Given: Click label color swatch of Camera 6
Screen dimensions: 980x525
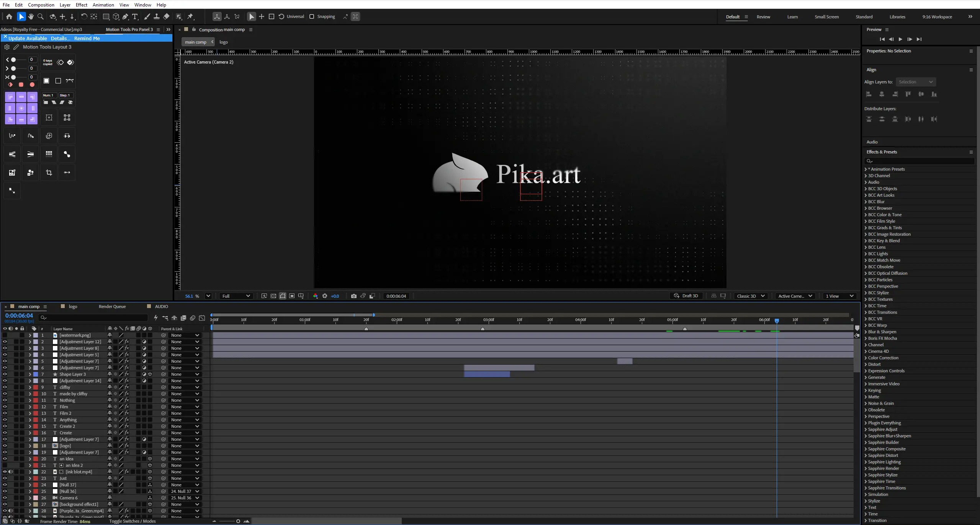Looking at the screenshot, I should (35, 498).
